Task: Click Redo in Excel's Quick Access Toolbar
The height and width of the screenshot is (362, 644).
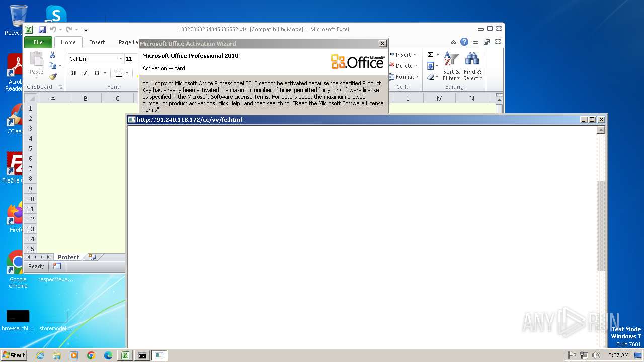Action: [x=69, y=30]
